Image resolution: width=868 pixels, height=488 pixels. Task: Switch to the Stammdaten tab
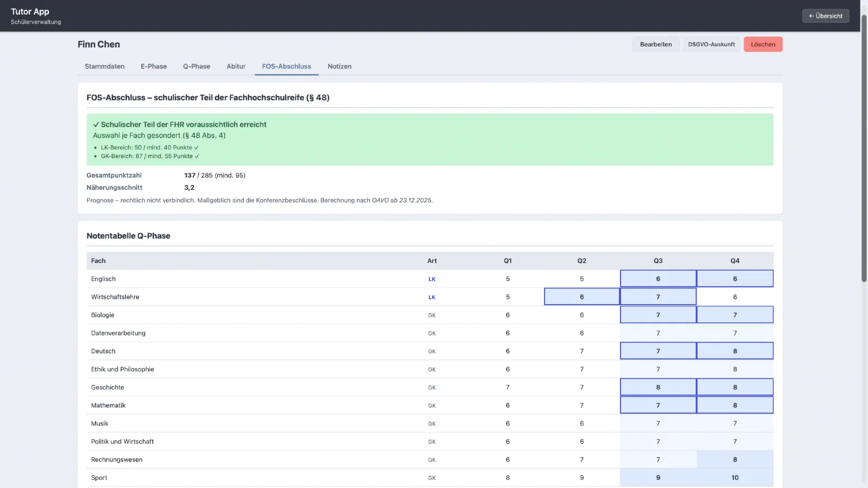click(x=105, y=66)
